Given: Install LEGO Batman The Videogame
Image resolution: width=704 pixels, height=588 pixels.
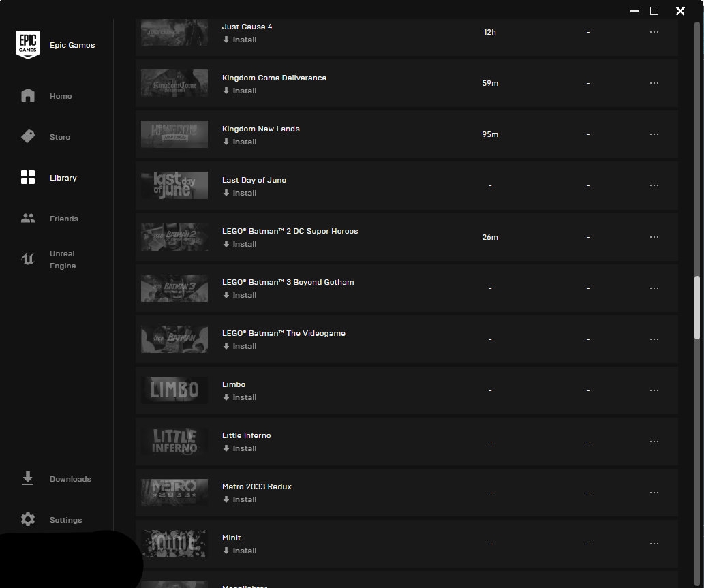Looking at the screenshot, I should click(x=240, y=347).
